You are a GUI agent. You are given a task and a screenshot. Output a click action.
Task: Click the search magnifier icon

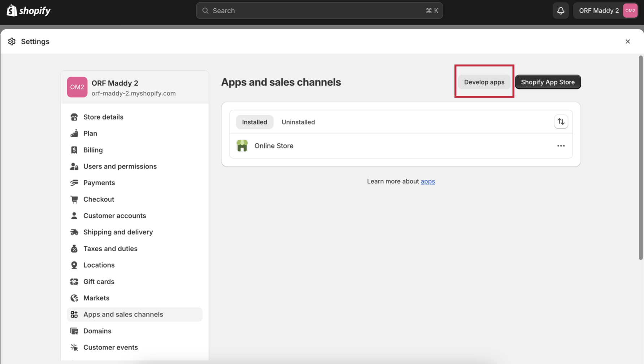point(205,10)
